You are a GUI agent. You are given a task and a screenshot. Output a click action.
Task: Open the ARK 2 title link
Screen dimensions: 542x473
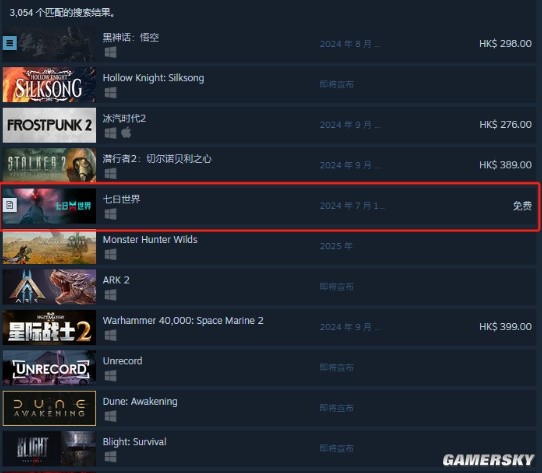[116, 280]
